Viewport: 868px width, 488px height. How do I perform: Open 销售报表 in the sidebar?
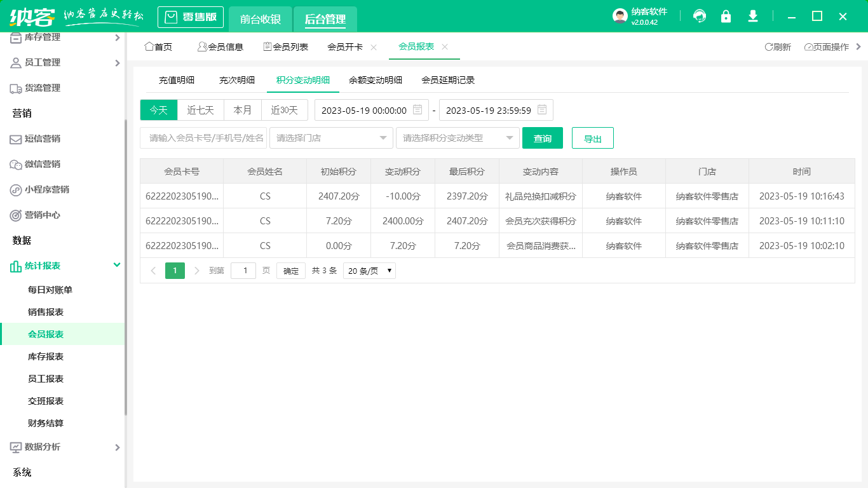46,312
